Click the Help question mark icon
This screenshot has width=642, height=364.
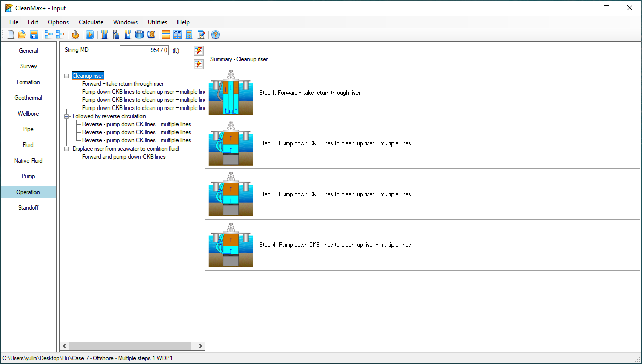[x=216, y=34]
